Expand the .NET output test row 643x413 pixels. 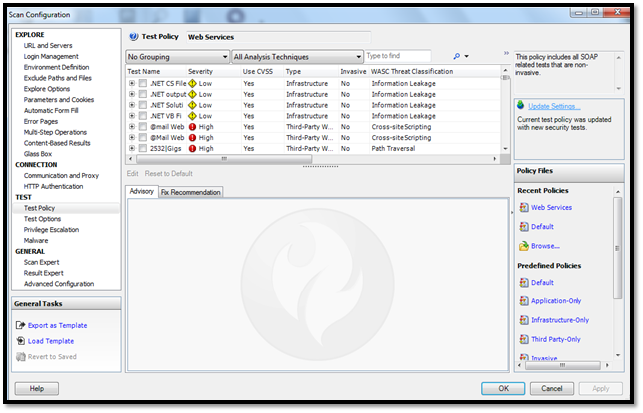[x=132, y=94]
